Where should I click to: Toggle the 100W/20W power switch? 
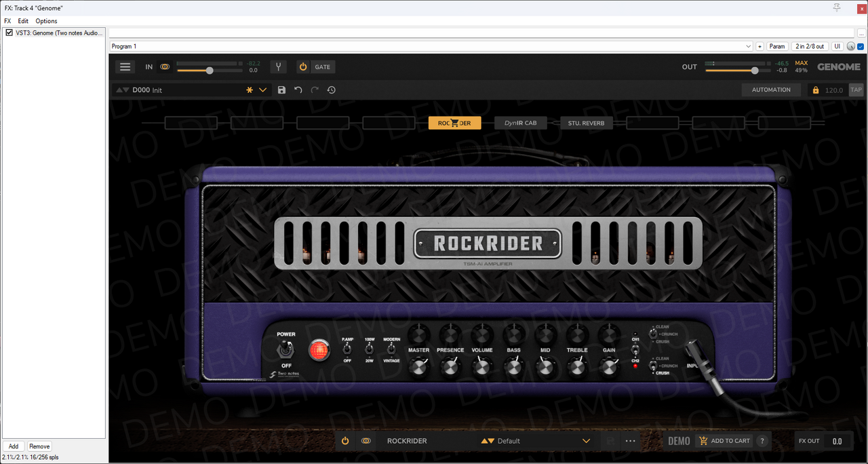pos(370,349)
